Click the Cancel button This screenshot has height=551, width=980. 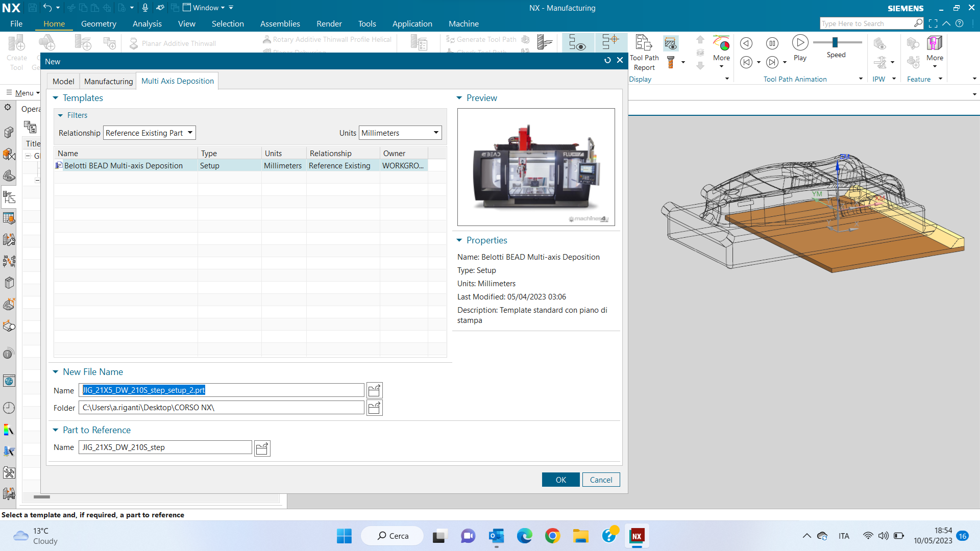point(601,480)
